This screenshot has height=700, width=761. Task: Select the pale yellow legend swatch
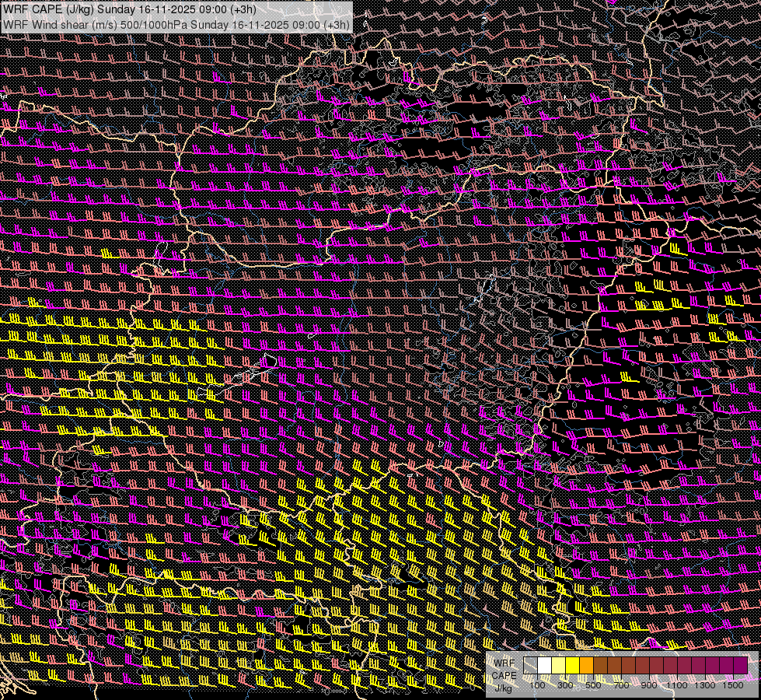click(x=559, y=666)
